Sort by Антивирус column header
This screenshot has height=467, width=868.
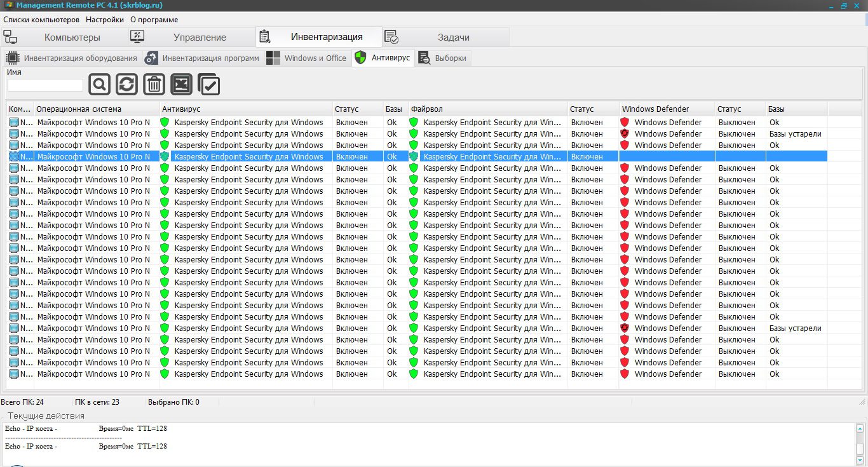(x=246, y=109)
